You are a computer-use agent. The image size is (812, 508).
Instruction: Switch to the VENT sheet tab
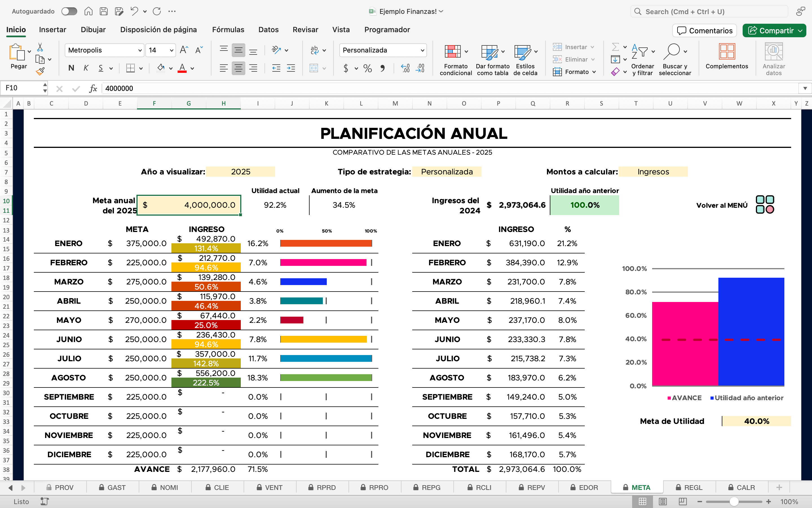270,487
